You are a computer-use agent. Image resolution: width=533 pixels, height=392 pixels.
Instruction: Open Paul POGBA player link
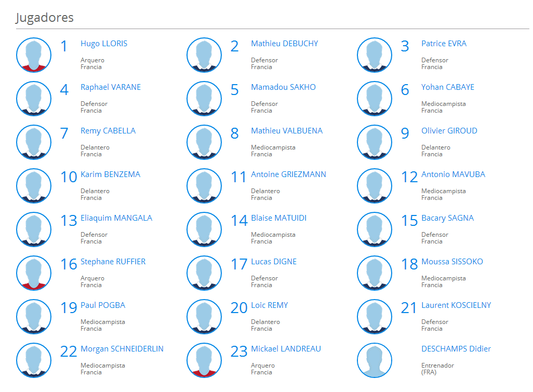(x=103, y=305)
